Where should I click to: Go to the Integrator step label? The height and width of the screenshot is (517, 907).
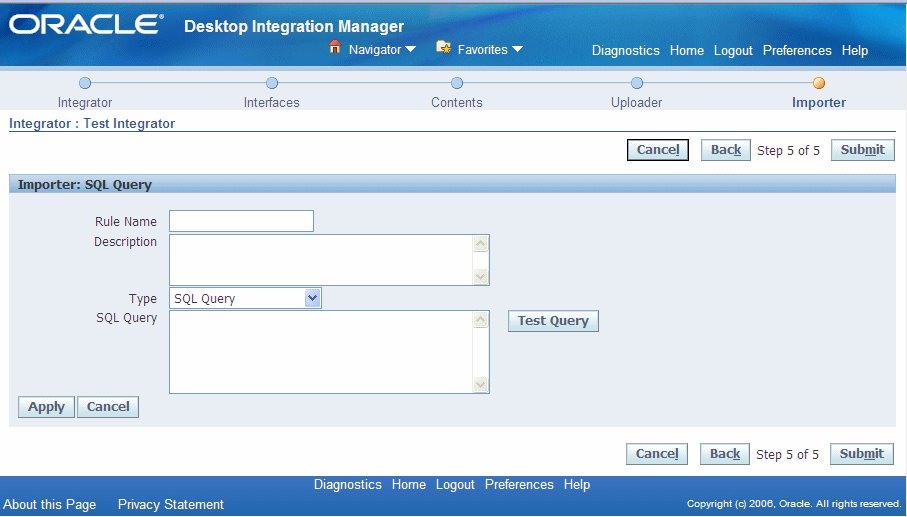pyautogui.click(x=85, y=102)
